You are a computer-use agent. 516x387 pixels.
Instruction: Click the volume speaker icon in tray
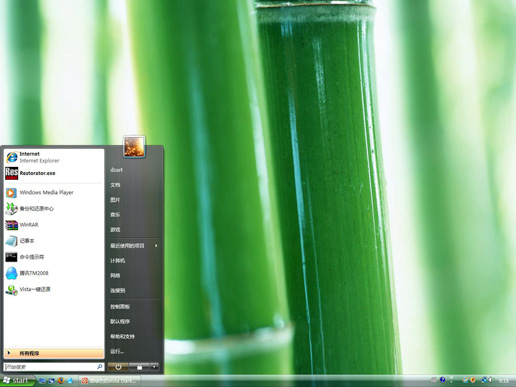[490, 380]
